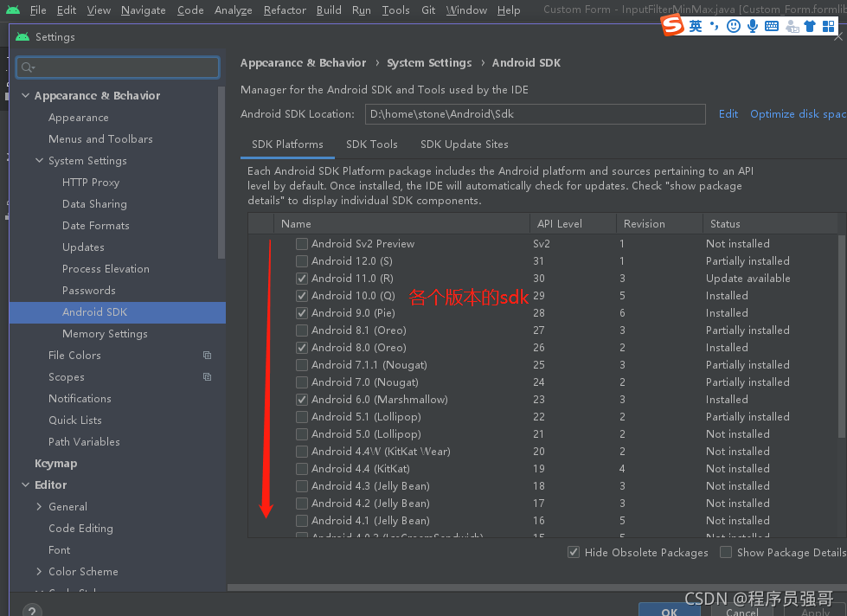Check the Android Sv2 Preview checkbox
Viewport: 847px width, 616px height.
[x=302, y=244]
